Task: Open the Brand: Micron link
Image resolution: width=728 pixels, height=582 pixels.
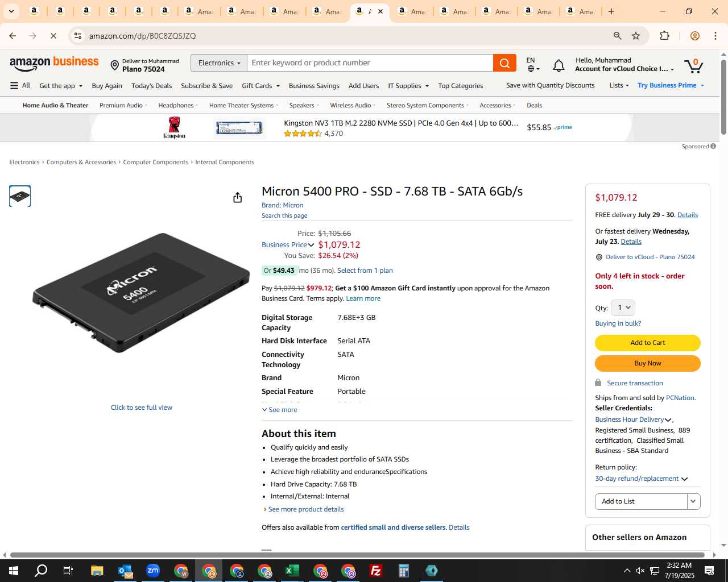Action: click(283, 205)
